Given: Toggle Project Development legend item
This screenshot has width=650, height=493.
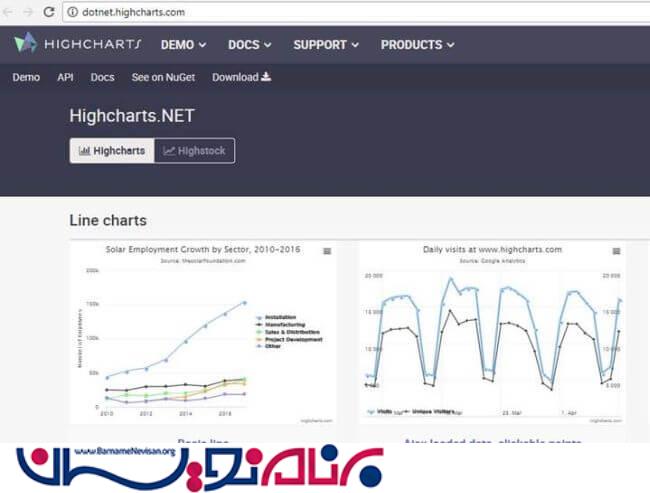Looking at the screenshot, I should pos(289,339).
